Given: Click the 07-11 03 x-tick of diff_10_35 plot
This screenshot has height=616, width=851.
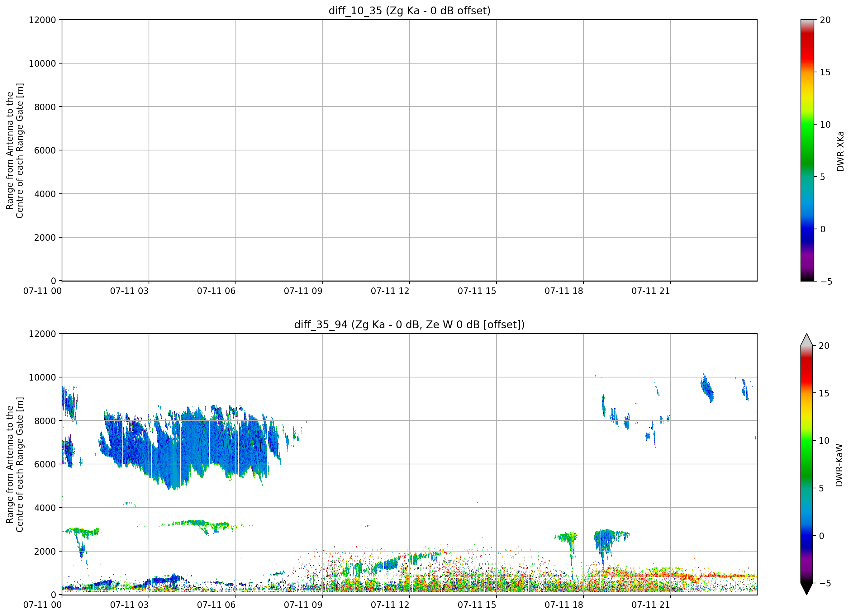Looking at the screenshot, I should tap(130, 291).
